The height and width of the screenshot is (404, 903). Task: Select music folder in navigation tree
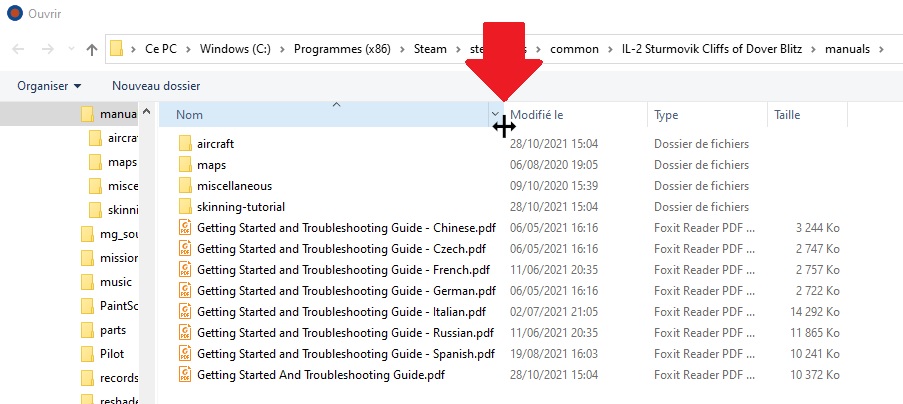107,282
